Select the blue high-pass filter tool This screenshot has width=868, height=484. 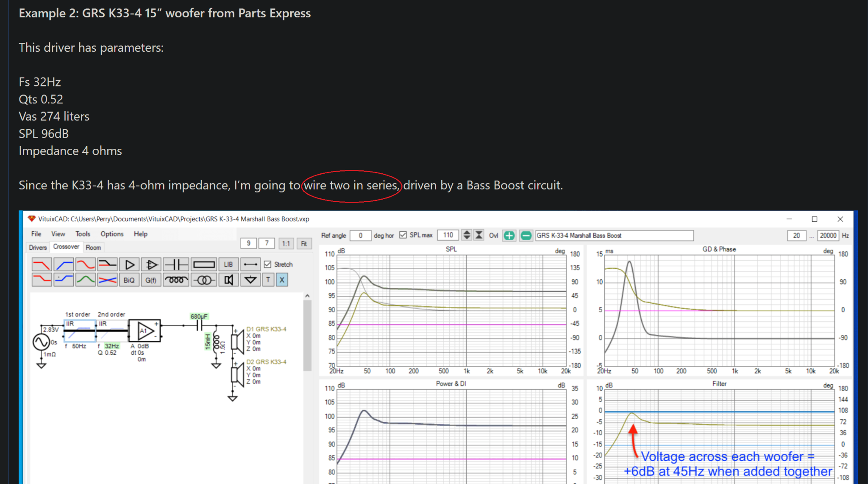tap(64, 265)
